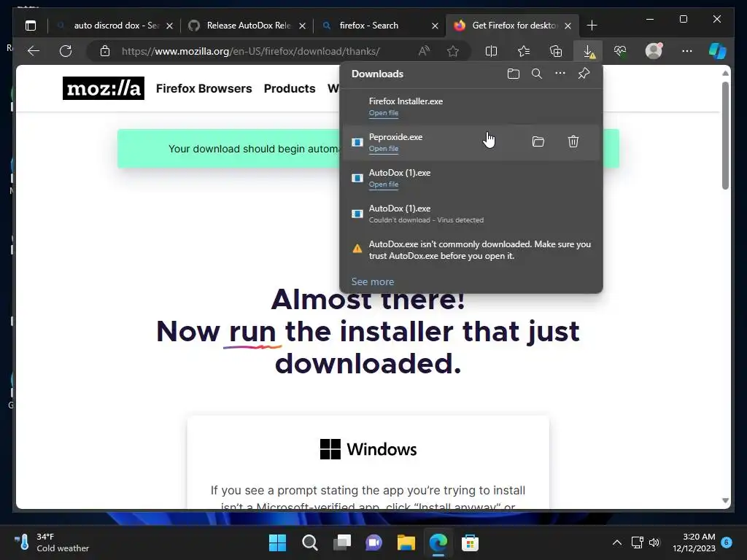The height and width of the screenshot is (560, 747).
Task: Search downloads with magnifier icon
Action: click(x=537, y=74)
